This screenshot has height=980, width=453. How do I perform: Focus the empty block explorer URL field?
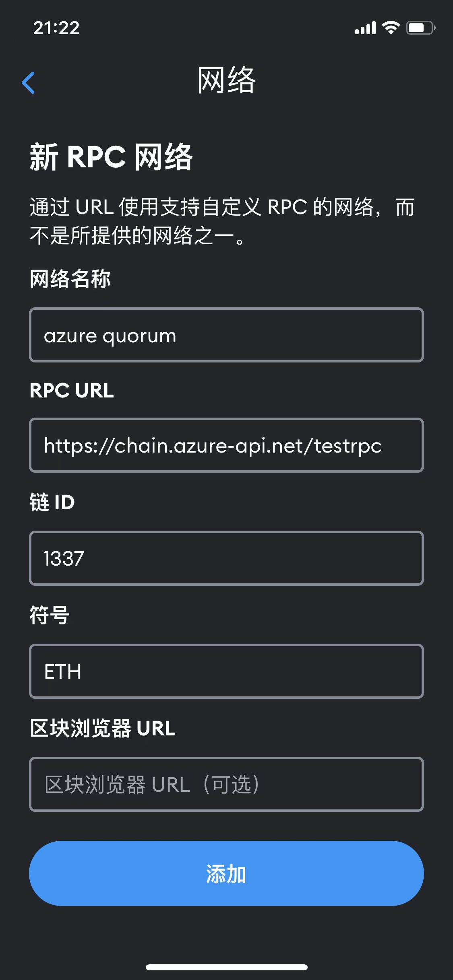click(226, 784)
